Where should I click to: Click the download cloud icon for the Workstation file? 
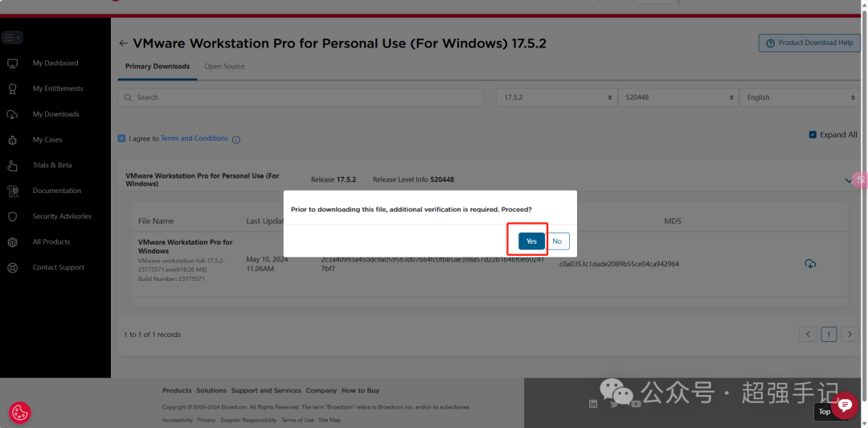pos(810,264)
